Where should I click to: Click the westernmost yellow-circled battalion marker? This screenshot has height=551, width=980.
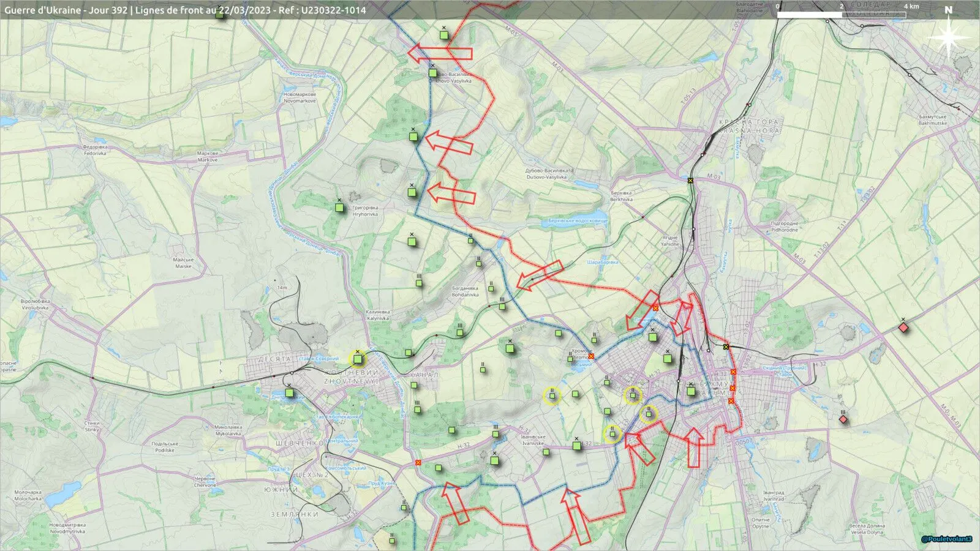click(x=552, y=396)
